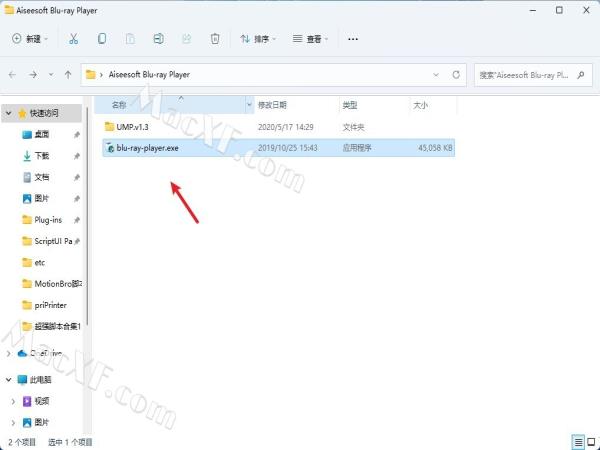Click the address bar path Aiseesoft Blu-ray Player
The image size is (600, 450).
149,75
